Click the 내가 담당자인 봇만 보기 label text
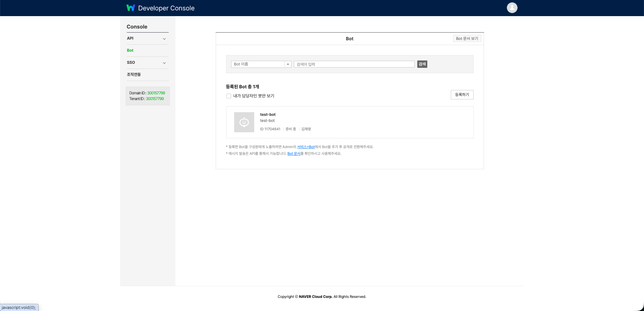Image resolution: width=644 pixels, height=311 pixels. [254, 96]
